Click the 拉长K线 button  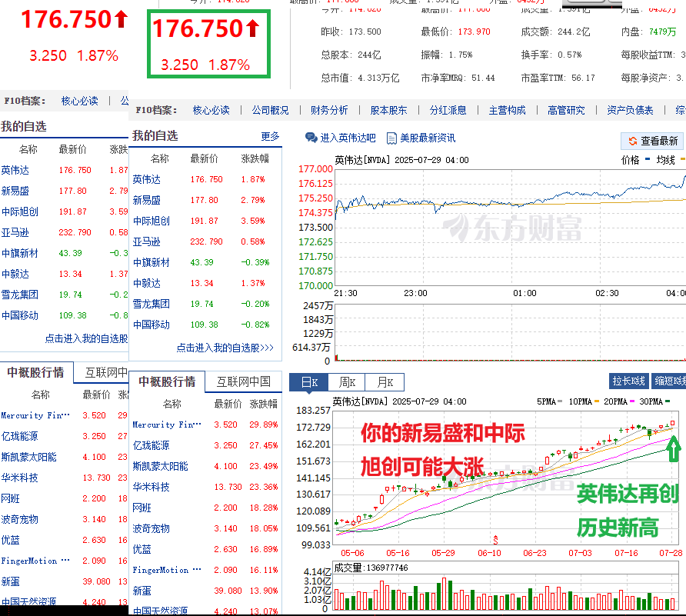pyautogui.click(x=628, y=381)
